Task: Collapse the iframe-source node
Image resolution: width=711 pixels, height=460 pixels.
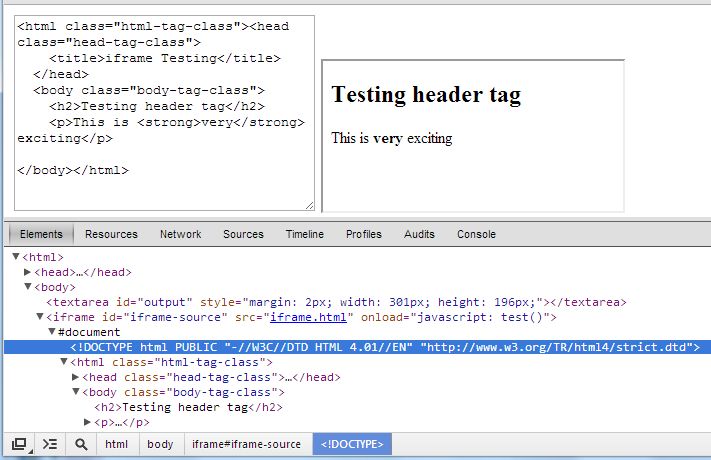Action: [x=40, y=317]
